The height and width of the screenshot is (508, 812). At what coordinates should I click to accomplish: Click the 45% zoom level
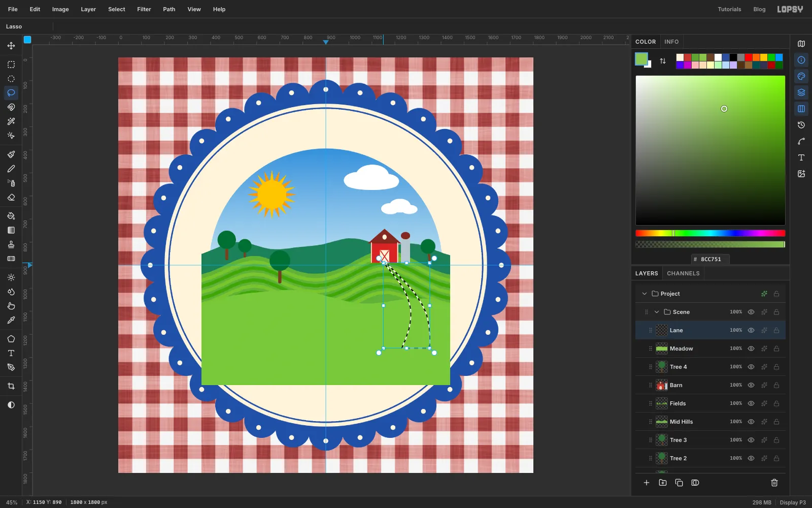[12, 502]
